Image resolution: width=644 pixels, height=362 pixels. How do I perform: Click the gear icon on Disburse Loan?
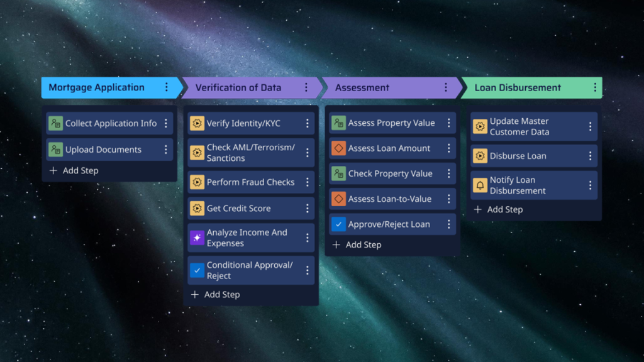click(481, 156)
